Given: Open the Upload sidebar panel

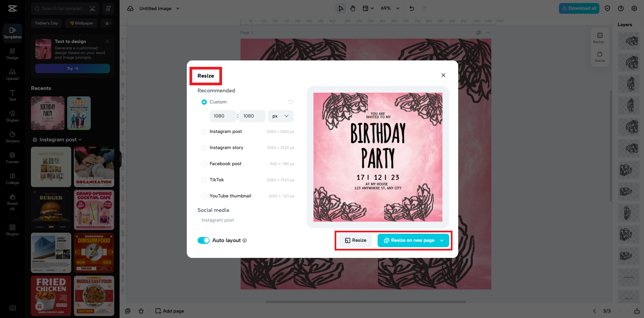Looking at the screenshot, I should (x=12, y=75).
